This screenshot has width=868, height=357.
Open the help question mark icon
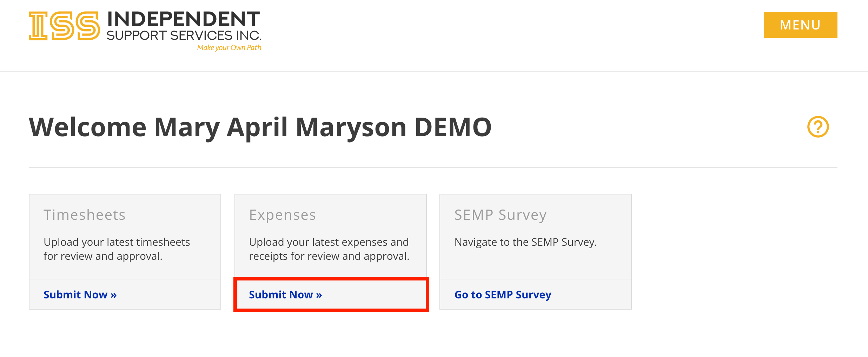tap(818, 127)
